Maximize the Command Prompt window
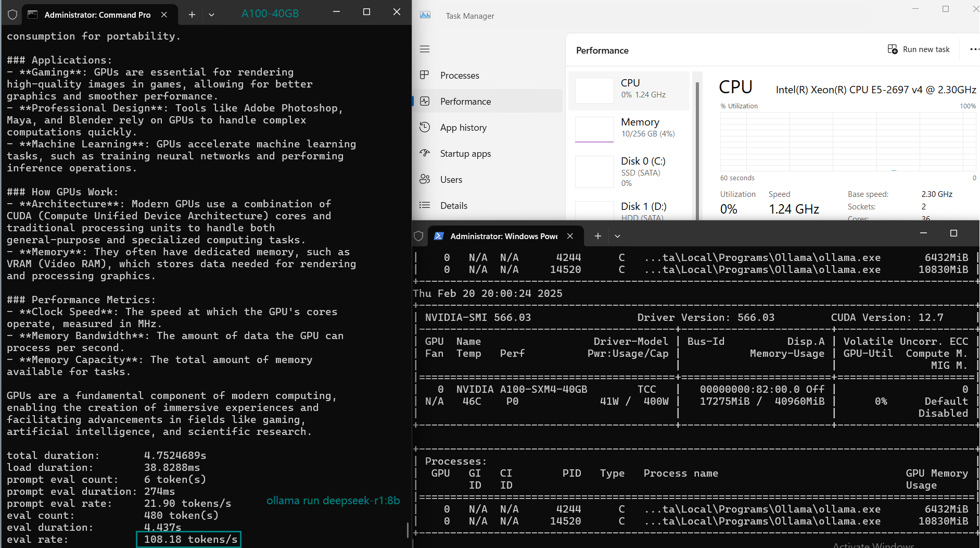This screenshot has height=548, width=980. pyautogui.click(x=366, y=12)
